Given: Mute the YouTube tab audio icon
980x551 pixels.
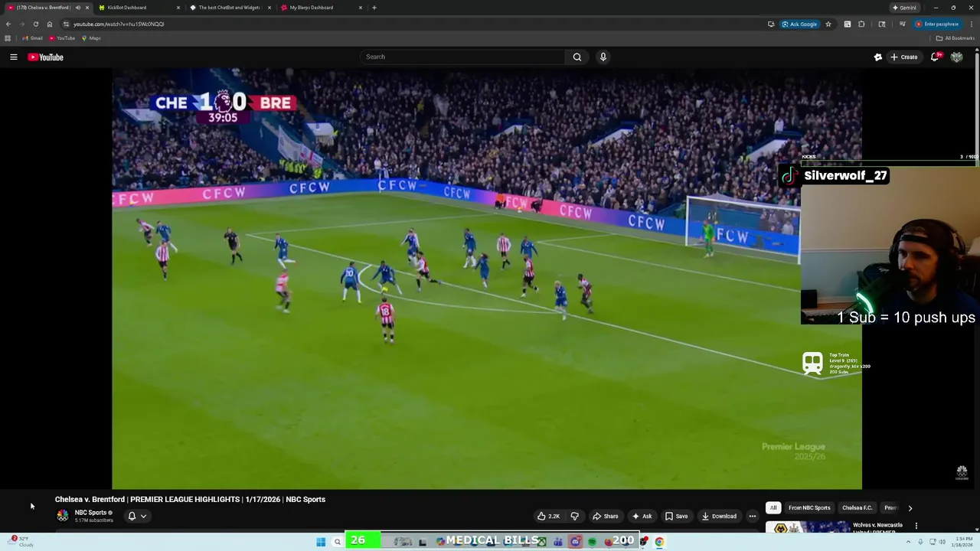Looking at the screenshot, I should [77, 8].
